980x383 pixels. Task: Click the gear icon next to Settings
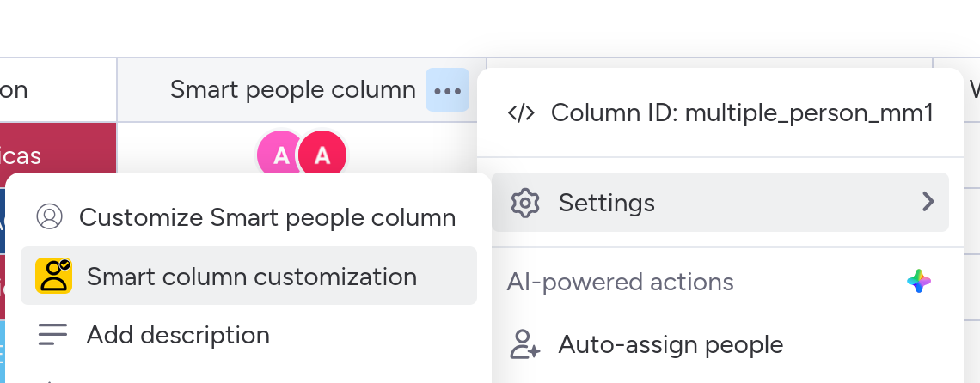tap(524, 203)
